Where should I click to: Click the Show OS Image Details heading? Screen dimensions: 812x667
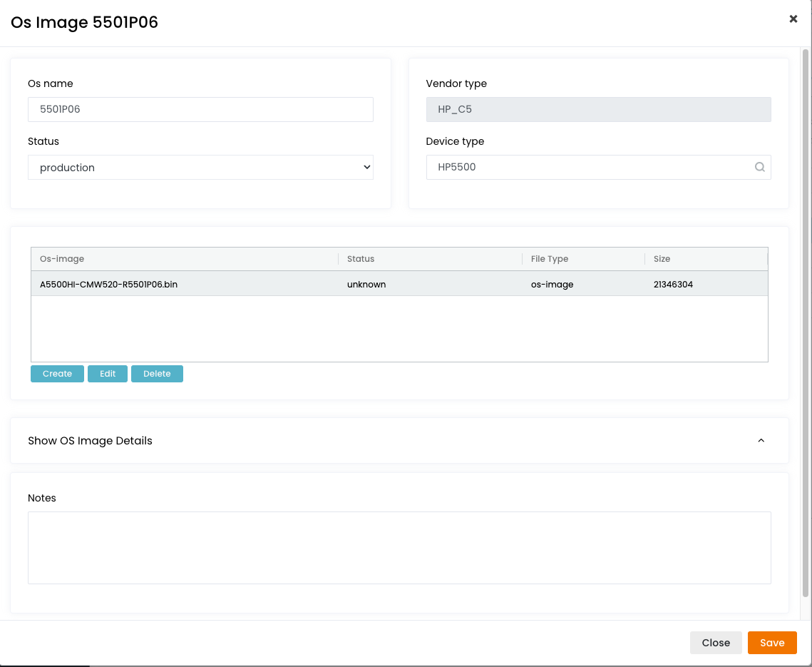click(90, 441)
